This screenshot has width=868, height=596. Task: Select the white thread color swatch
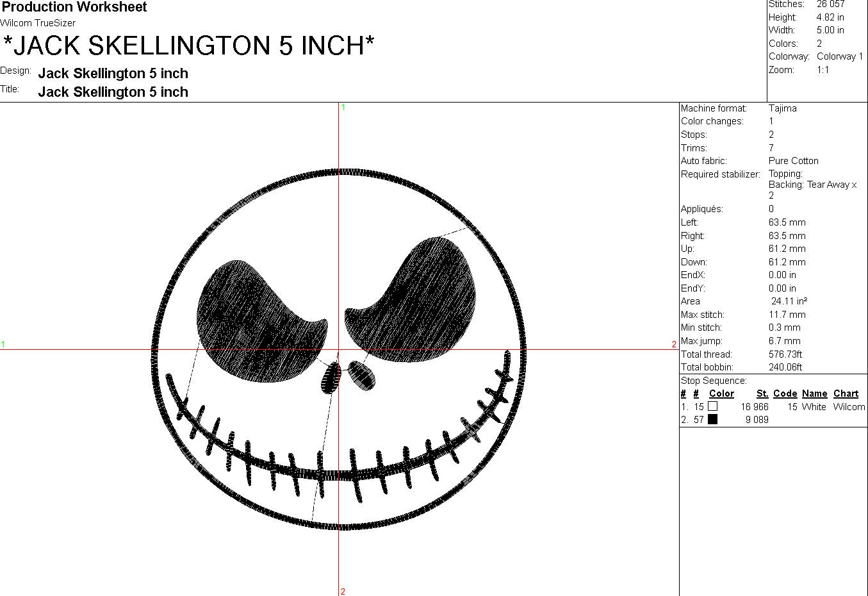pyautogui.click(x=713, y=406)
